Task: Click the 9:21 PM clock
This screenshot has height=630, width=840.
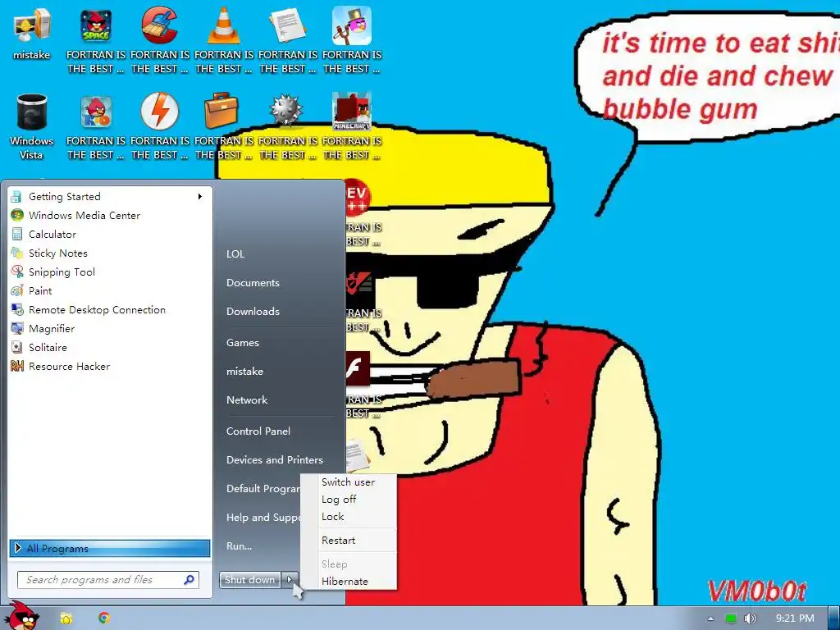Action: [795, 619]
